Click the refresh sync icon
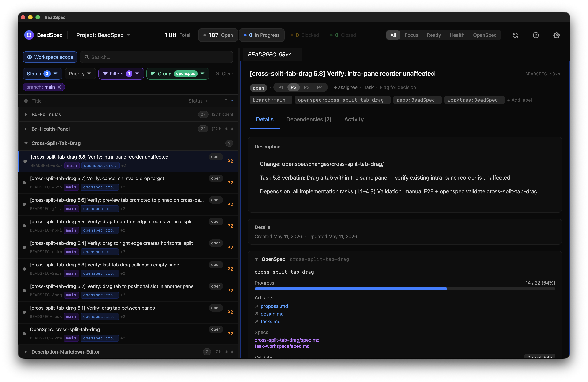Viewport: 588px width, 382px height. pyautogui.click(x=515, y=35)
